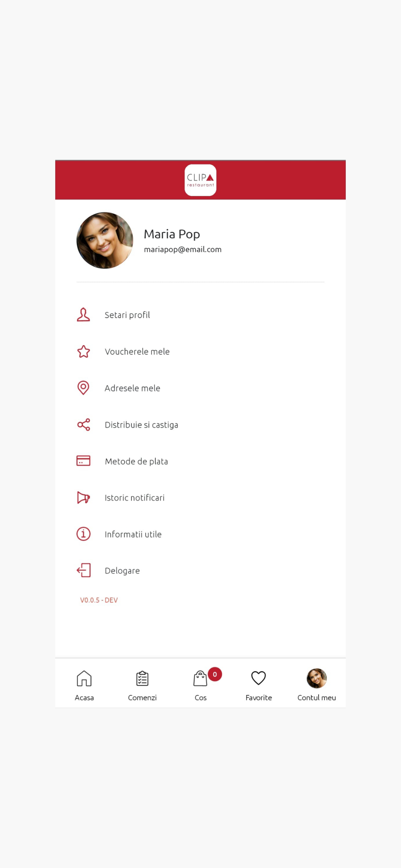
Task: Click the location pin icon for Adresele mele
Action: [x=83, y=388]
